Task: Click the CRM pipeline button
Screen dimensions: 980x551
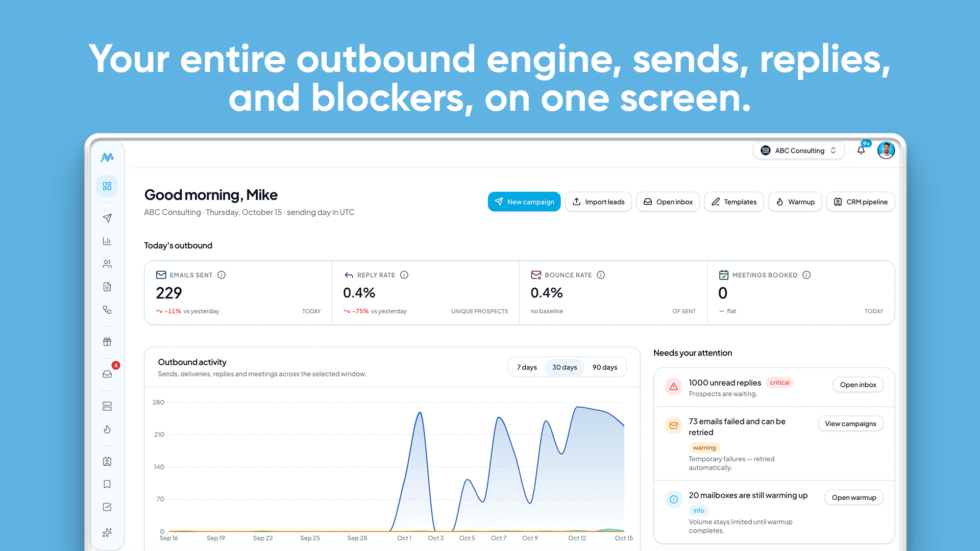Action: [x=861, y=202]
